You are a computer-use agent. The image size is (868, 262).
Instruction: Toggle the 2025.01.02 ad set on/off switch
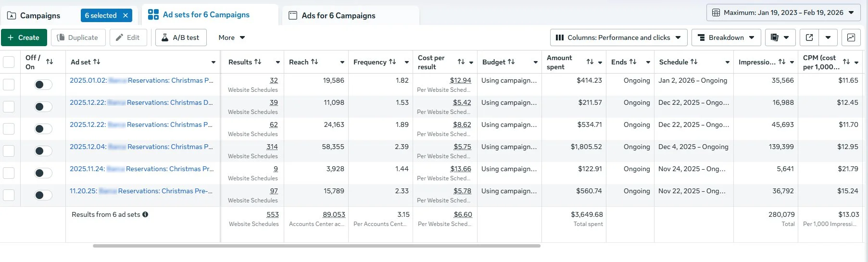click(x=43, y=85)
